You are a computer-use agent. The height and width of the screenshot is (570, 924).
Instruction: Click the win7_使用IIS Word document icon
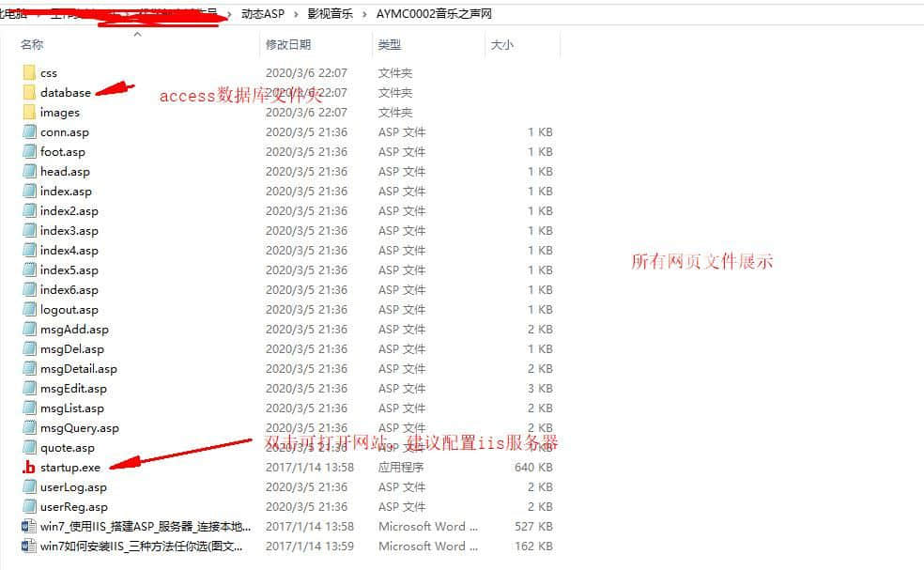coord(29,527)
